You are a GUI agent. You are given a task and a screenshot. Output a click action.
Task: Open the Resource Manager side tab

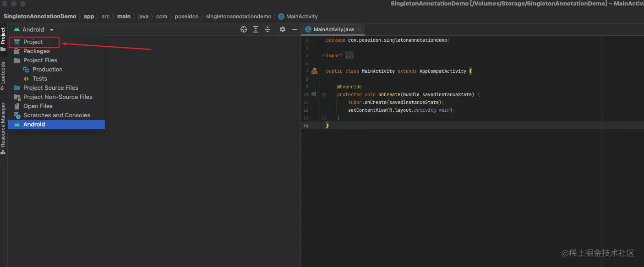(x=3, y=128)
